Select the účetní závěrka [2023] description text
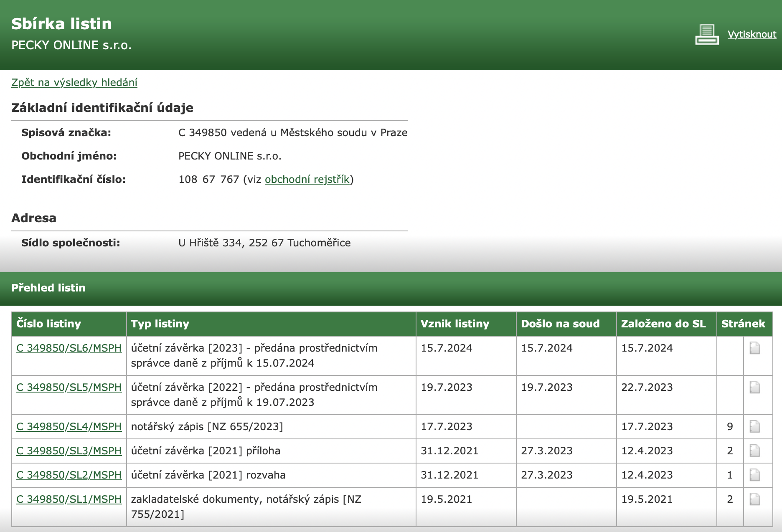Screen dimensions: 782x532 (254, 355)
